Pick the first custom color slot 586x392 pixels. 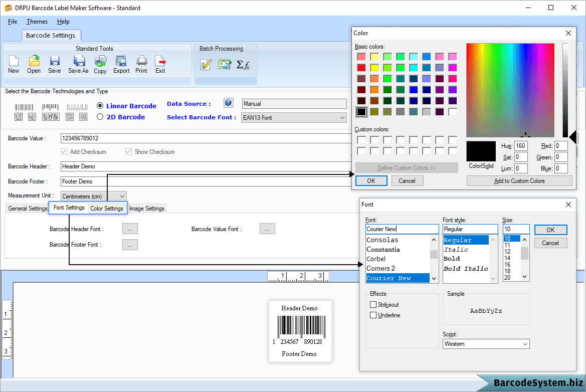[361, 140]
